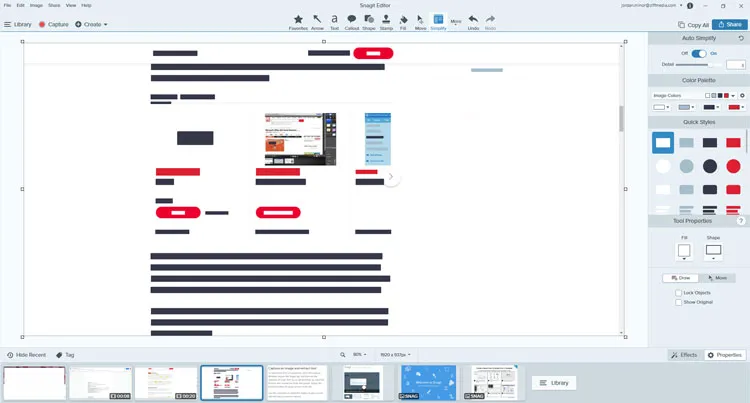
Task: Apply dark navy circle quick style
Action: tap(710, 166)
